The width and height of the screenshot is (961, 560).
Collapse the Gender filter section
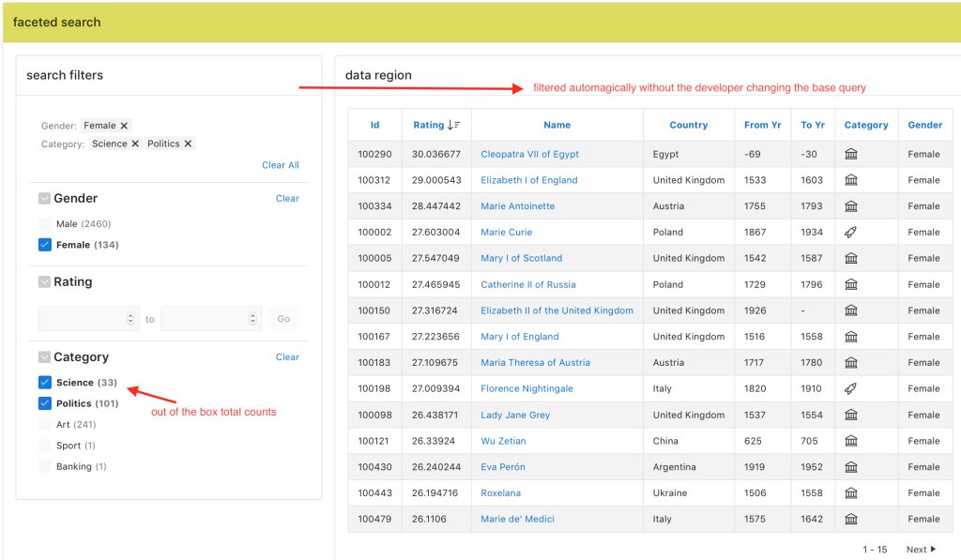coord(44,198)
